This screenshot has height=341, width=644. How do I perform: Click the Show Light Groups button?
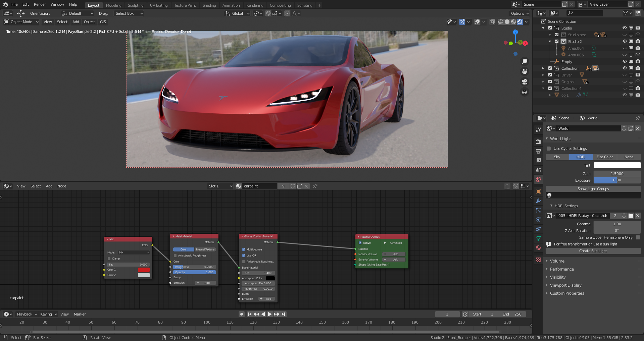coord(593,189)
